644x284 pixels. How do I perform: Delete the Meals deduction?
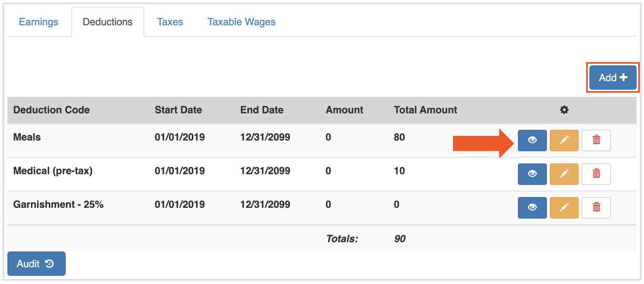[x=596, y=140]
